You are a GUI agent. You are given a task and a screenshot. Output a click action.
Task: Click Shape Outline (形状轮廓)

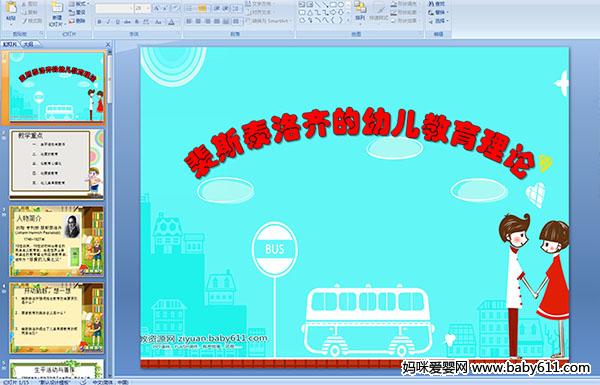[x=405, y=12]
